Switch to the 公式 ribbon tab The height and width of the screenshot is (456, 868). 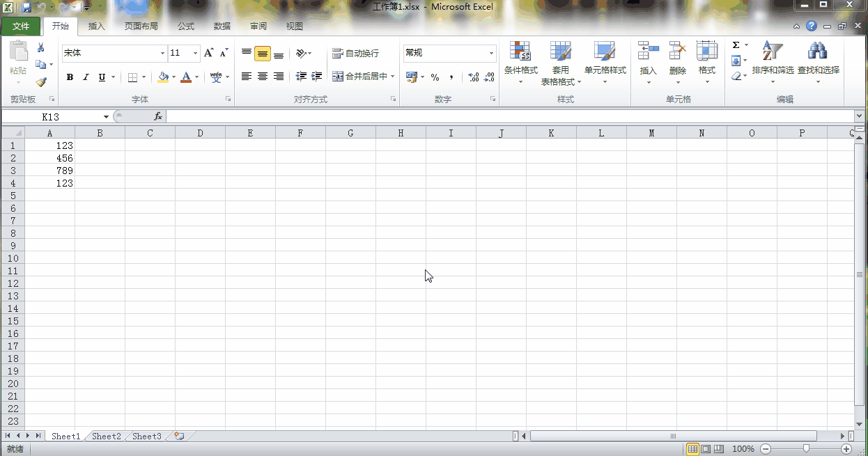point(186,26)
